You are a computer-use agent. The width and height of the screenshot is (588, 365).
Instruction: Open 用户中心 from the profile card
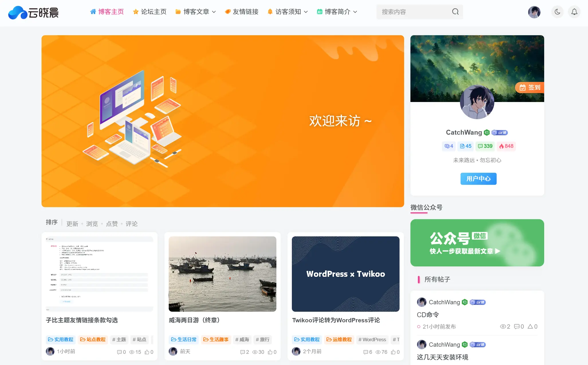coord(478,178)
